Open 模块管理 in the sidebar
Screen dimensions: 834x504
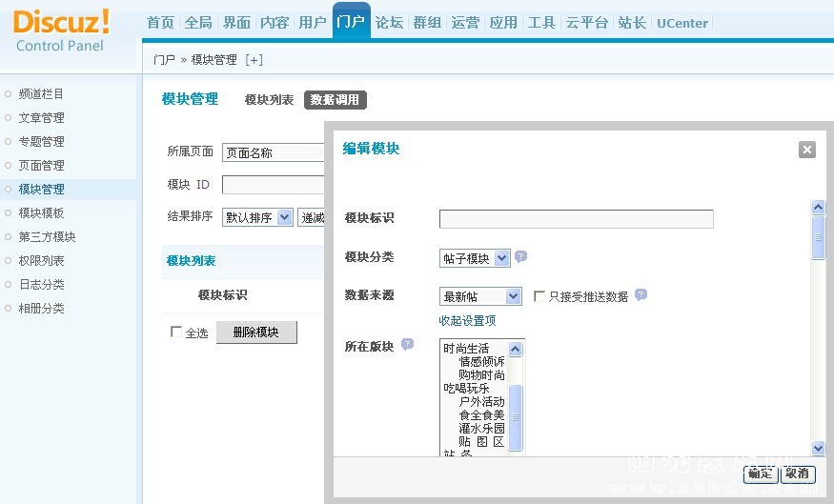[x=41, y=190]
